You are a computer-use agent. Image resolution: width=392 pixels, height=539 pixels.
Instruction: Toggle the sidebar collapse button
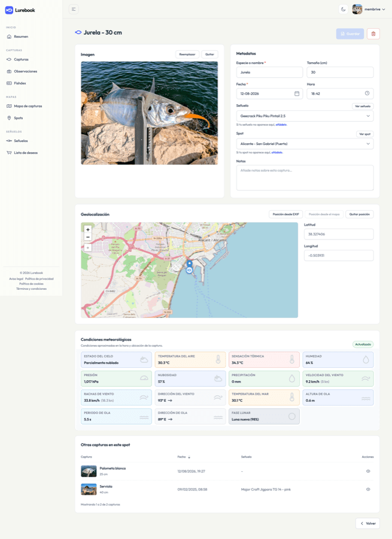pos(74,9)
